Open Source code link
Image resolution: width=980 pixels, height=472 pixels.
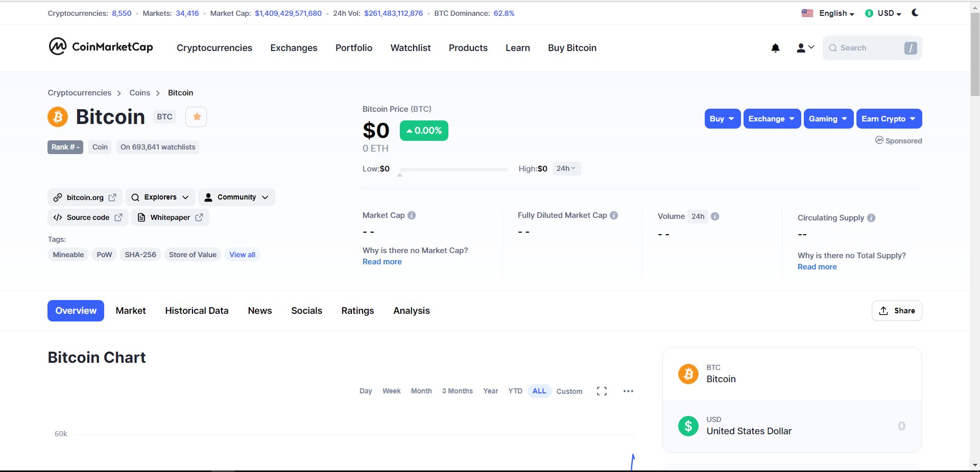[88, 217]
